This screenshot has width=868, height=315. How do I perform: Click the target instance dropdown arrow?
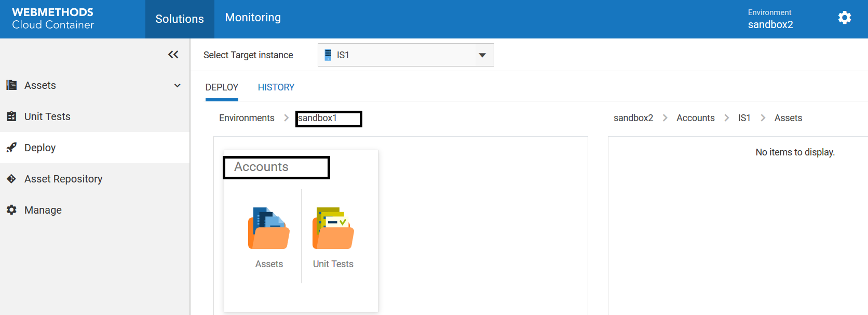pos(482,55)
